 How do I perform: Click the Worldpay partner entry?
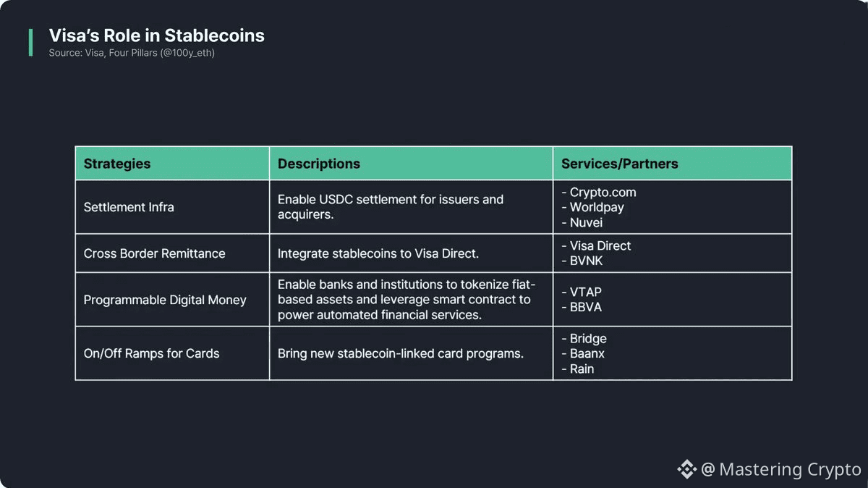pos(597,207)
